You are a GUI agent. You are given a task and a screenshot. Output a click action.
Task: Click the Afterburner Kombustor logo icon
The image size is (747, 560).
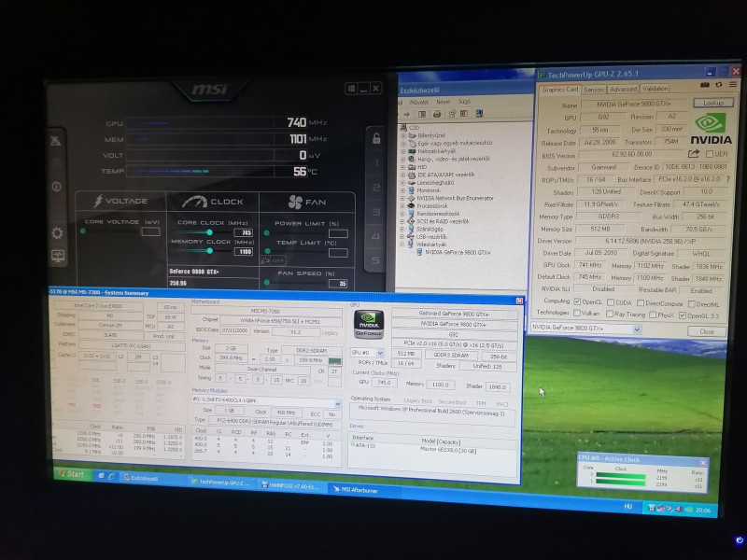point(56,140)
